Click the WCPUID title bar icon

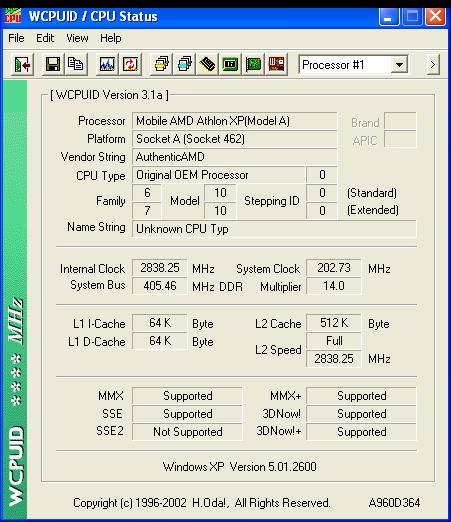coord(13,16)
